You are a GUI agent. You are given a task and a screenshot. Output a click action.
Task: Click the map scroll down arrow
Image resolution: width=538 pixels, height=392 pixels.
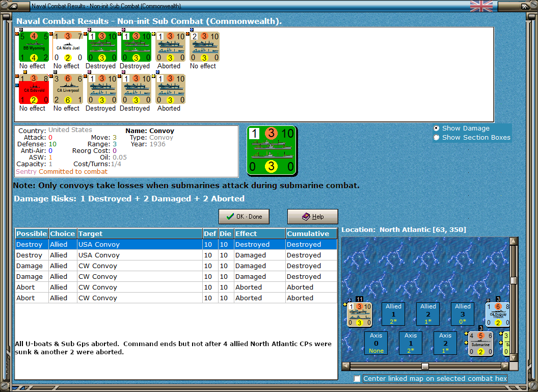[x=514, y=357]
